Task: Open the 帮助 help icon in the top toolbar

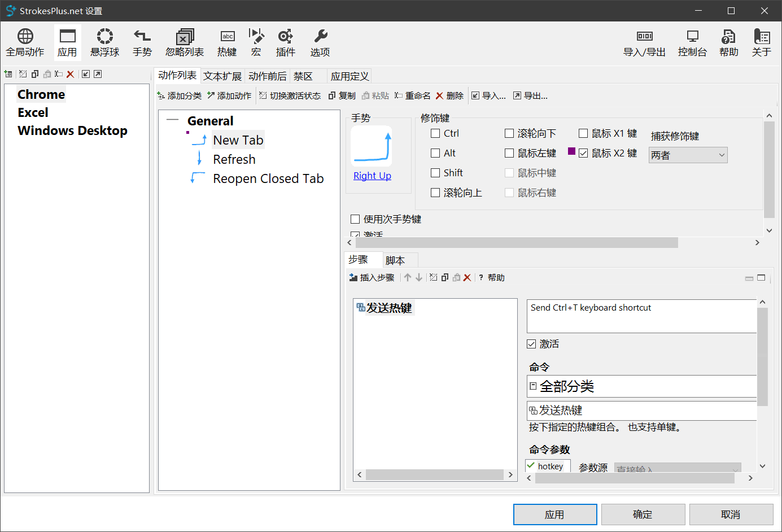Action: click(728, 43)
